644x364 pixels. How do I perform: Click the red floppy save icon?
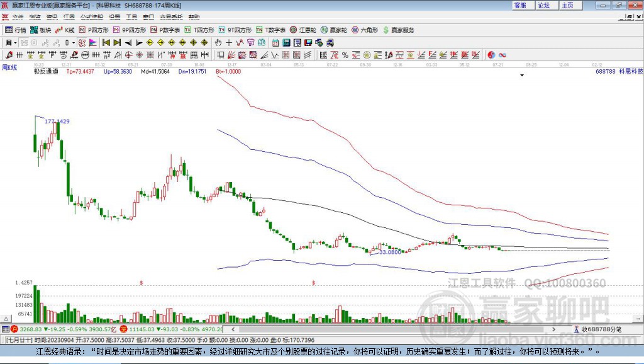pos(308,43)
